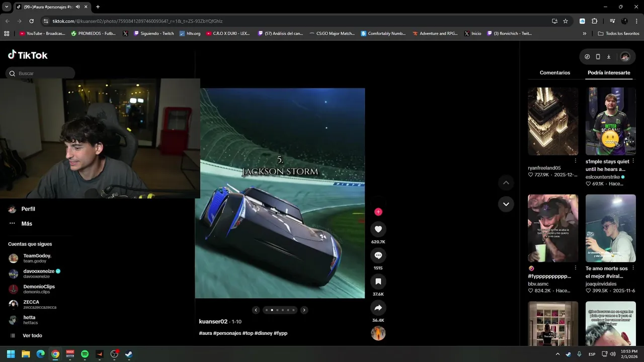Image resolution: width=644 pixels, height=362 pixels.
Task: Open the s1mple stays quiet video thumbnail
Action: click(x=611, y=121)
